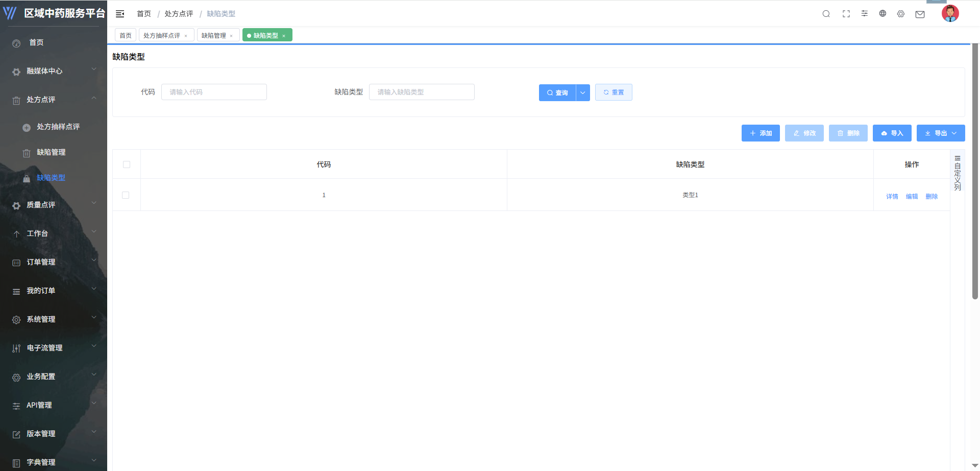
Task: Click the platform logo icon
Action: coord(10,13)
